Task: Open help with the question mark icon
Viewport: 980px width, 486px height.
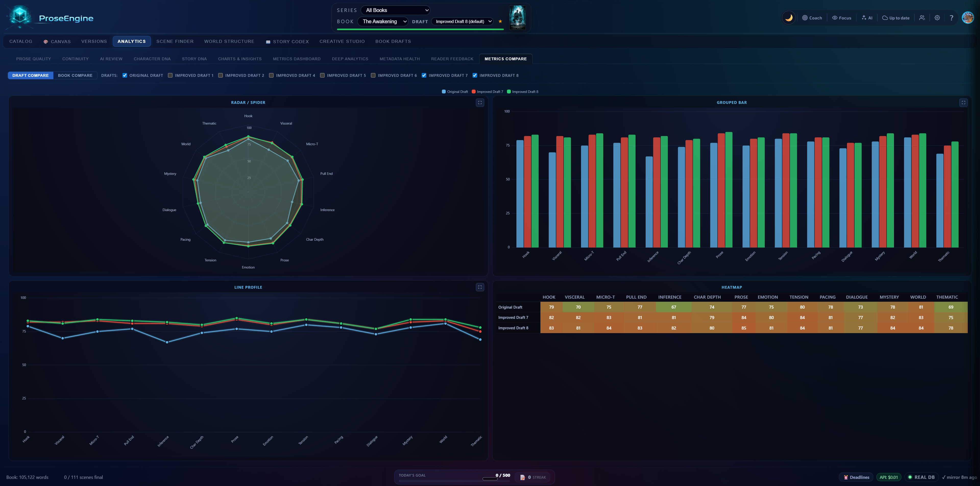Action: point(951,18)
